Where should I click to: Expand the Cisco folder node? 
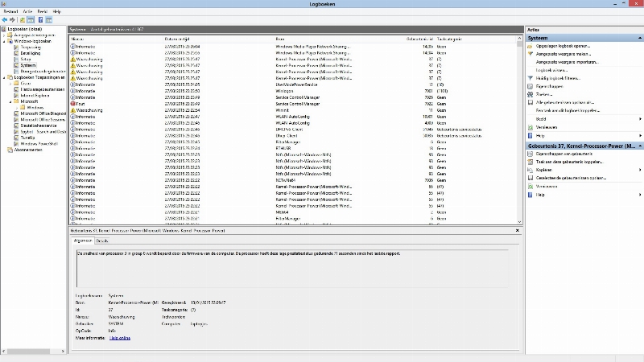click(10, 84)
